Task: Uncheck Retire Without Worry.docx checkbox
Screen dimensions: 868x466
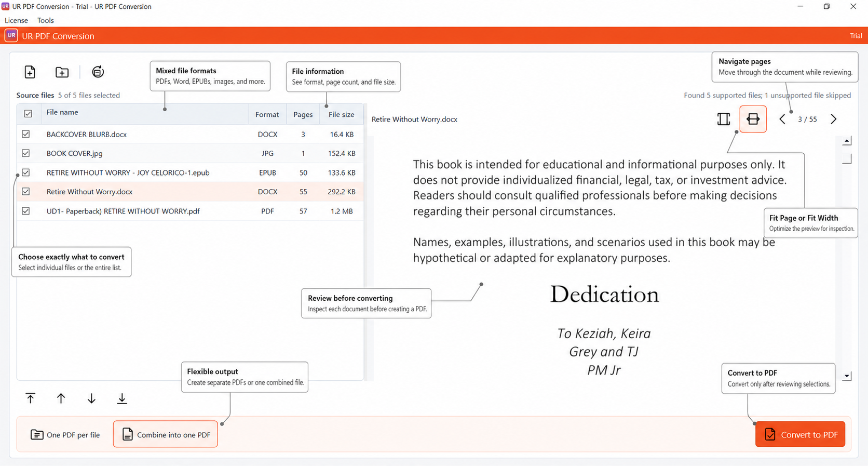Action: tap(26, 192)
